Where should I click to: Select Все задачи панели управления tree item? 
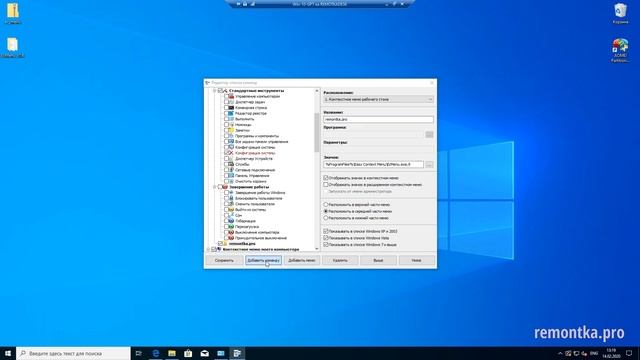tap(262, 142)
